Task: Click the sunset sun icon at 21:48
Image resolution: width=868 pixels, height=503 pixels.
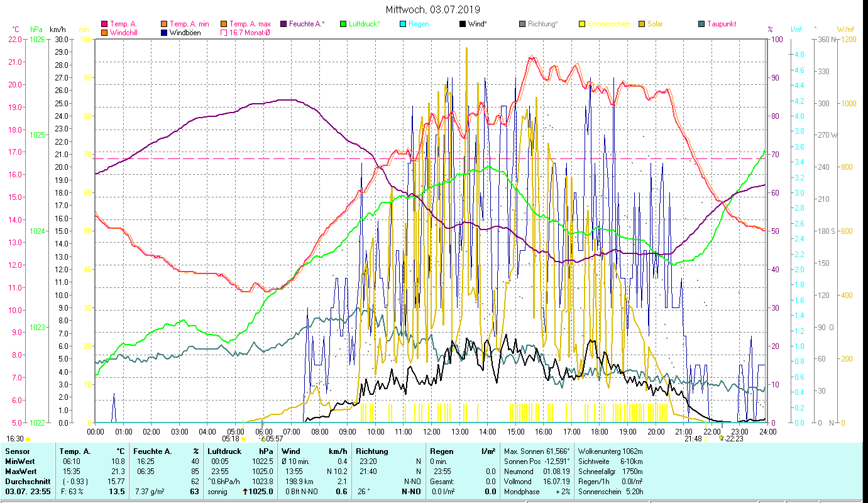Action: [705, 439]
